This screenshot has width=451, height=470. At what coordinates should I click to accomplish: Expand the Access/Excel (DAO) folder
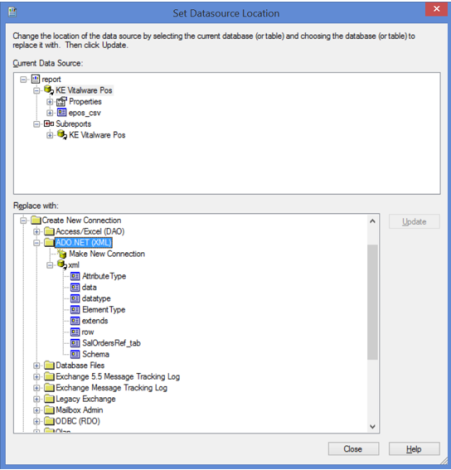pos(36,231)
